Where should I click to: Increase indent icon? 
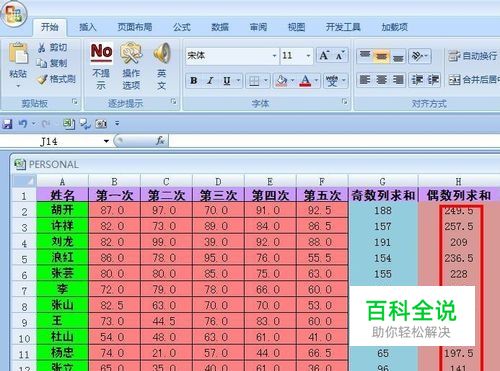point(433,80)
